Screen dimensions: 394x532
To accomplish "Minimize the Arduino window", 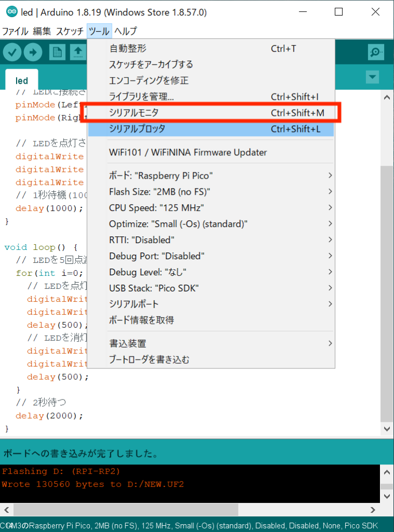I will pos(303,12).
